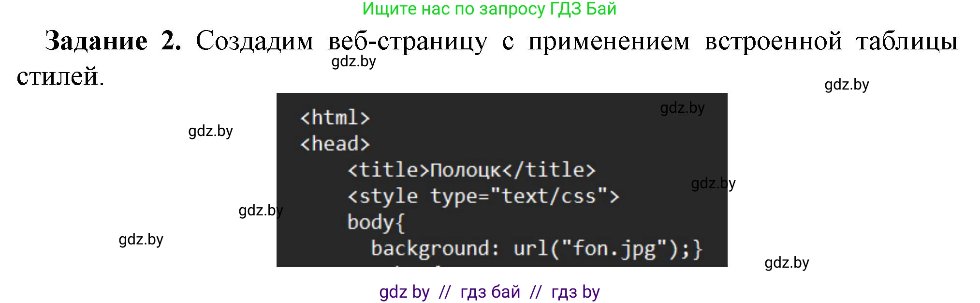
Task: Click the code line 'background: url("fon.jpg");}'
Action: tap(537, 248)
